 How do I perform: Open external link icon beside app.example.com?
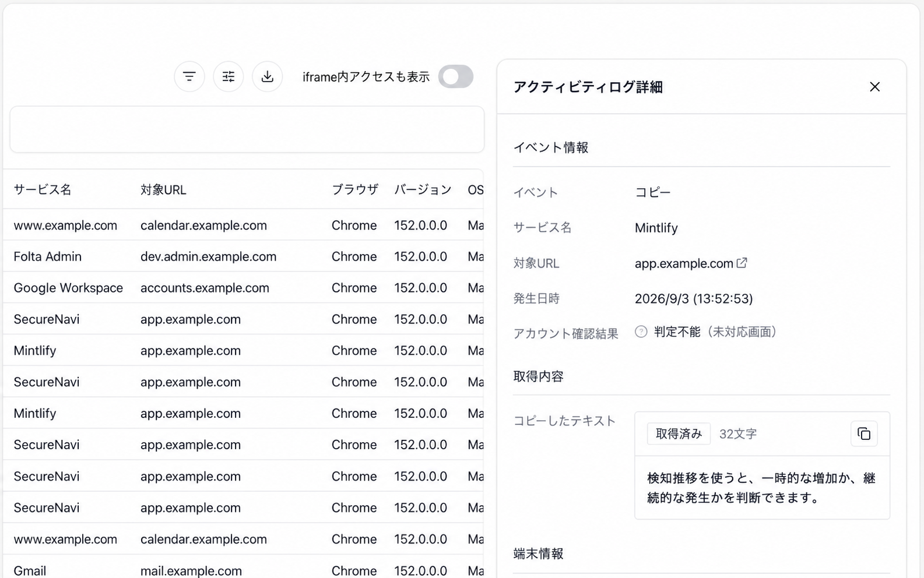pos(742,263)
